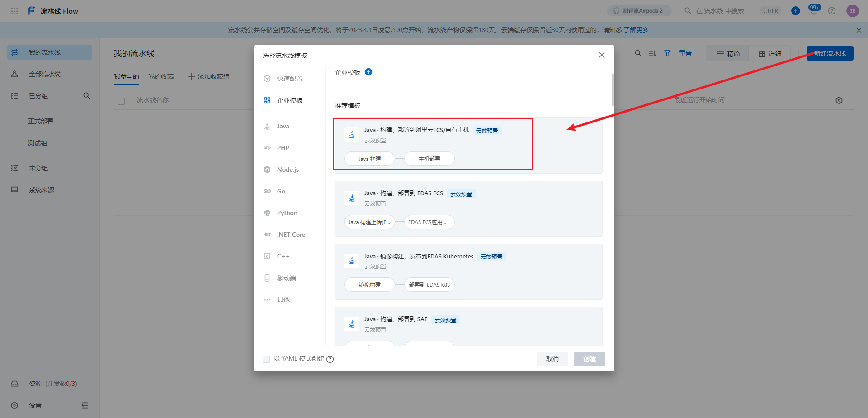Choose template Java 构建、部署到 SAE

coord(468,327)
